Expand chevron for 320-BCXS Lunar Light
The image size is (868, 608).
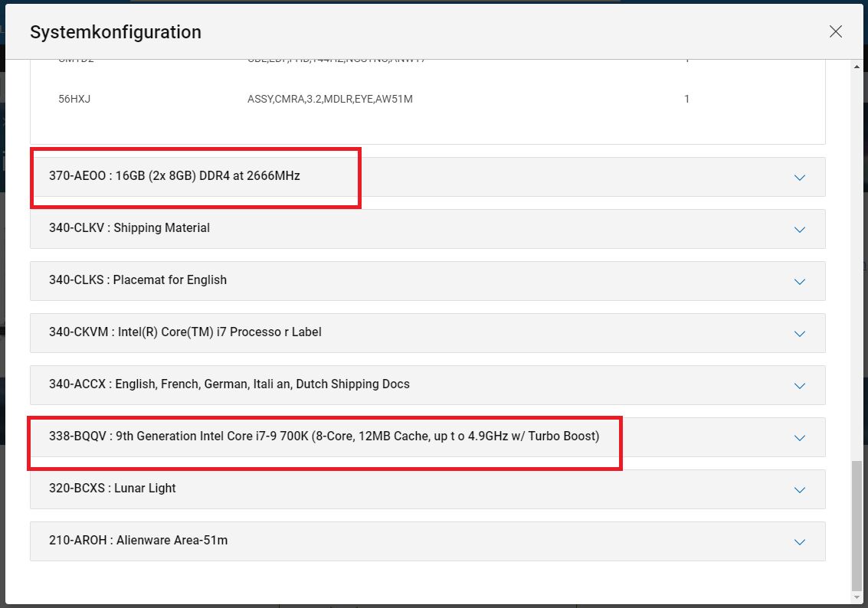799,489
